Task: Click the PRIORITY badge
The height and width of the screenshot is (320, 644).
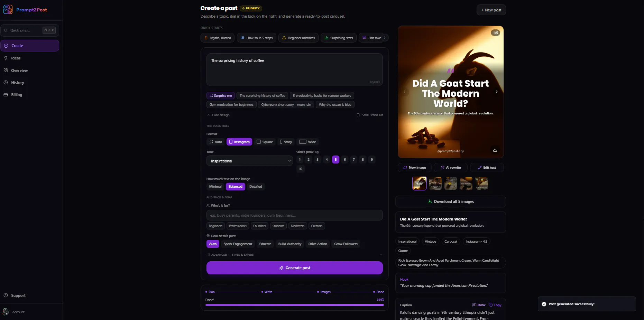Action: tap(251, 8)
